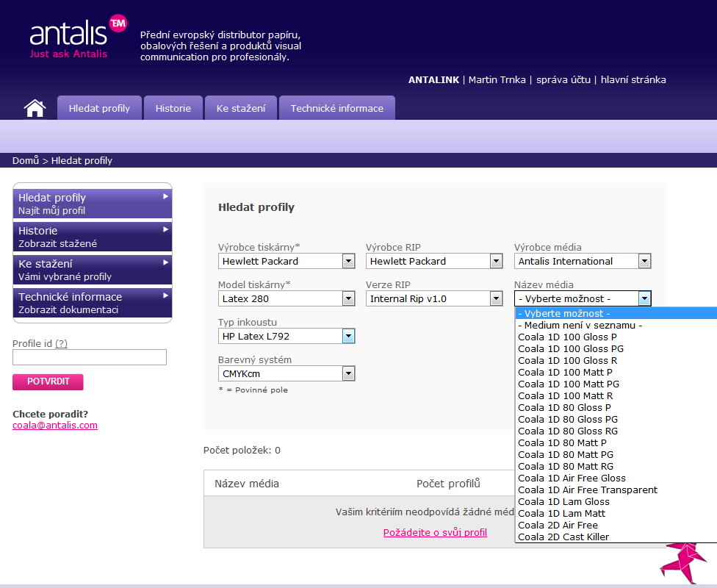Choose Coala 1D 100 Gloss PG
Viewport: 717px width, 588px height.
(x=616, y=348)
